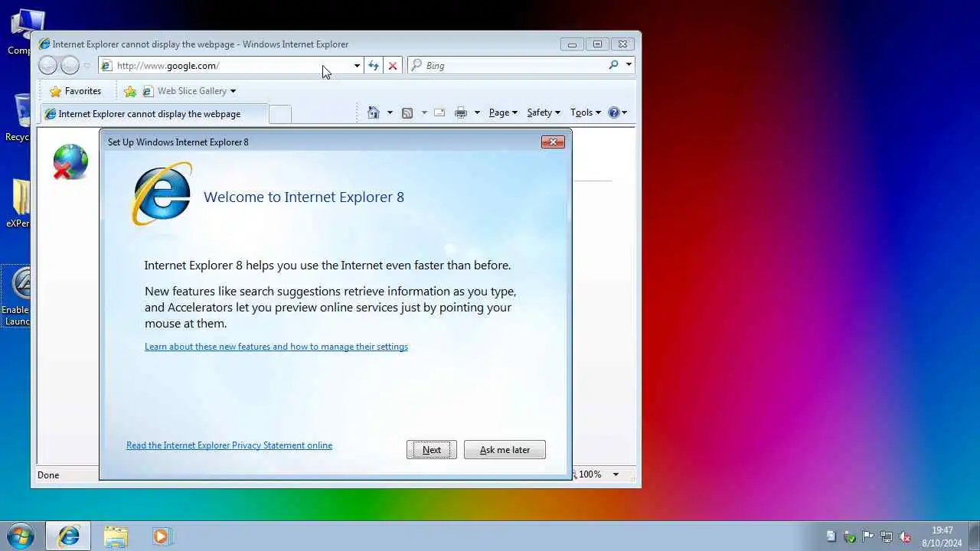Open the Tools menu

tap(586, 112)
